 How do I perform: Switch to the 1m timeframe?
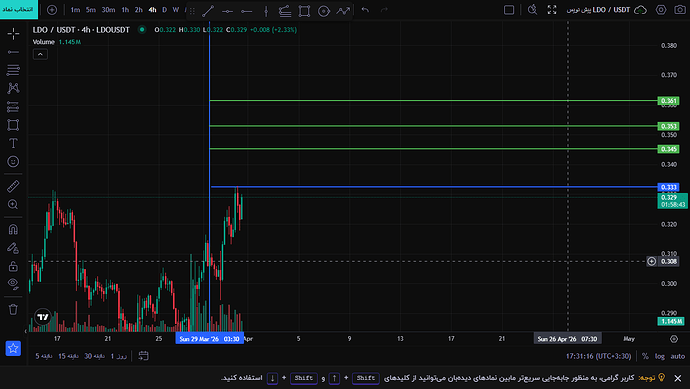pyautogui.click(x=75, y=10)
